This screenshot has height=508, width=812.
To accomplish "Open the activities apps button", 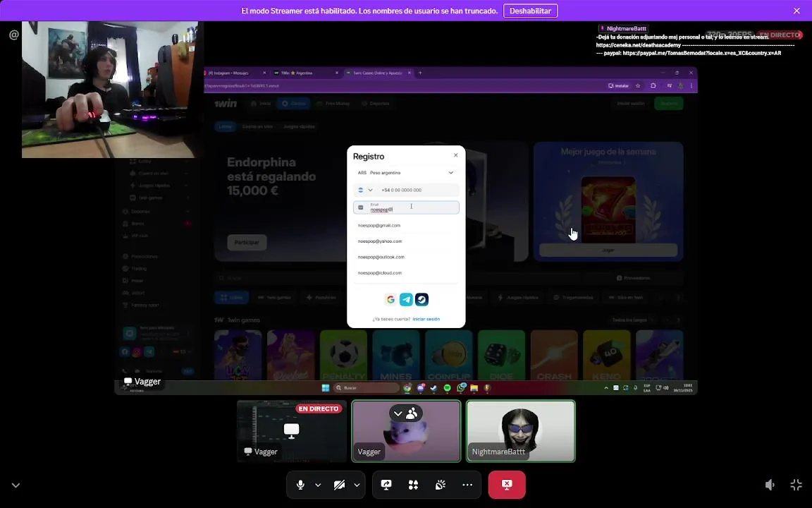I will 413,485.
